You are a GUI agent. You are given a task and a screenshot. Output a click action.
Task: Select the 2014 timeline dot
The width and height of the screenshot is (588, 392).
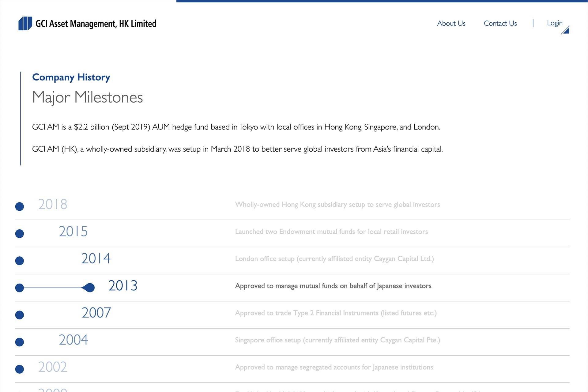(x=20, y=261)
